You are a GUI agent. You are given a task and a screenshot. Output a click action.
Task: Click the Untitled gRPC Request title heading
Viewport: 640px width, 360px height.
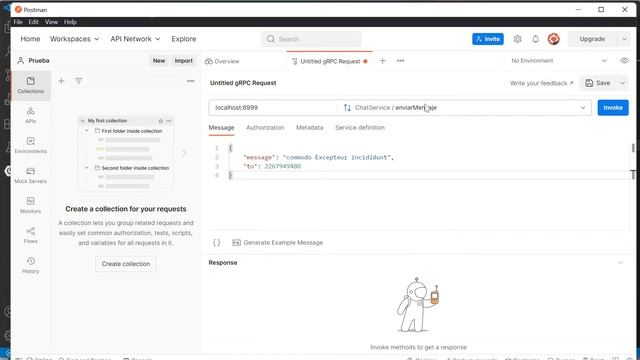[x=243, y=83]
